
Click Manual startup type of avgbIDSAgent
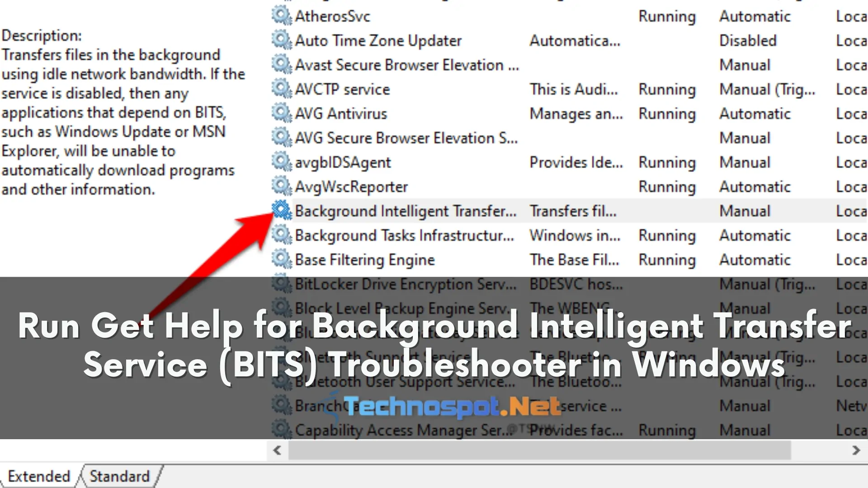tap(745, 163)
